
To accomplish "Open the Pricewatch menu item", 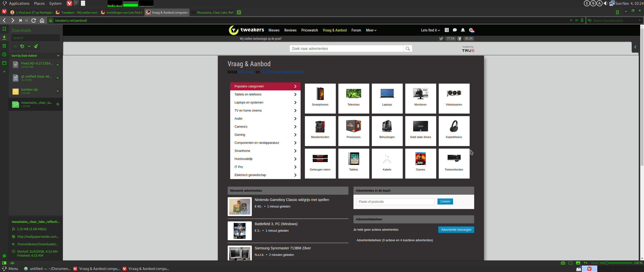I will click(309, 30).
